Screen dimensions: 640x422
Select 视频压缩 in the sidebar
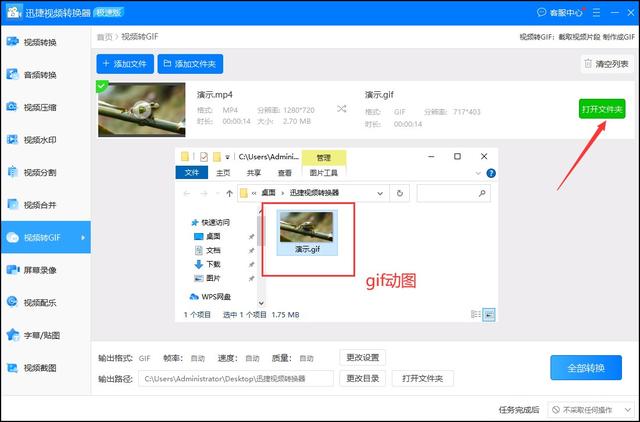coord(45,107)
